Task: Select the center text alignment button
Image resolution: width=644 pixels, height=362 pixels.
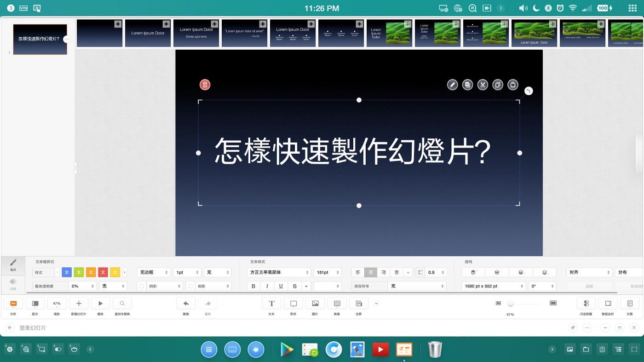Action: (x=371, y=272)
